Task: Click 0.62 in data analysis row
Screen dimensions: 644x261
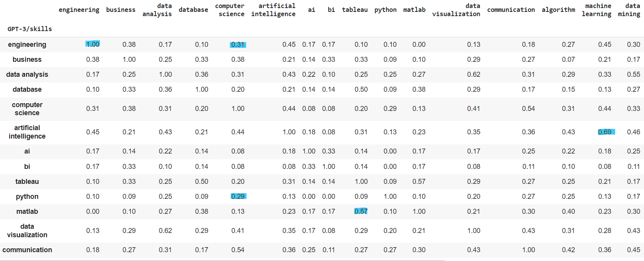Action: coord(473,74)
